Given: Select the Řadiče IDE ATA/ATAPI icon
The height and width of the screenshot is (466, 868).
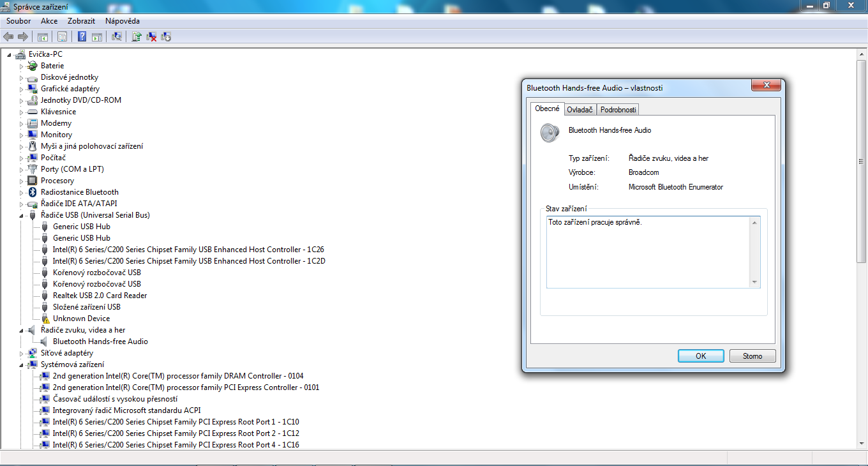Looking at the screenshot, I should coord(33,204).
